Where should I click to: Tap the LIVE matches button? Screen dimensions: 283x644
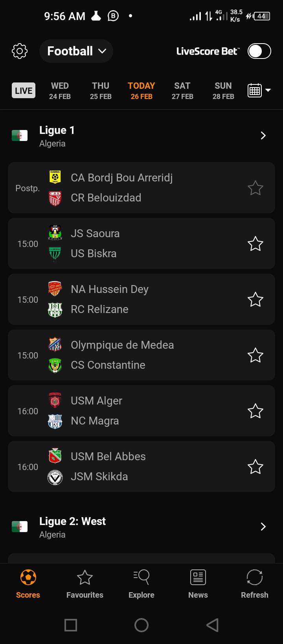coord(24,91)
